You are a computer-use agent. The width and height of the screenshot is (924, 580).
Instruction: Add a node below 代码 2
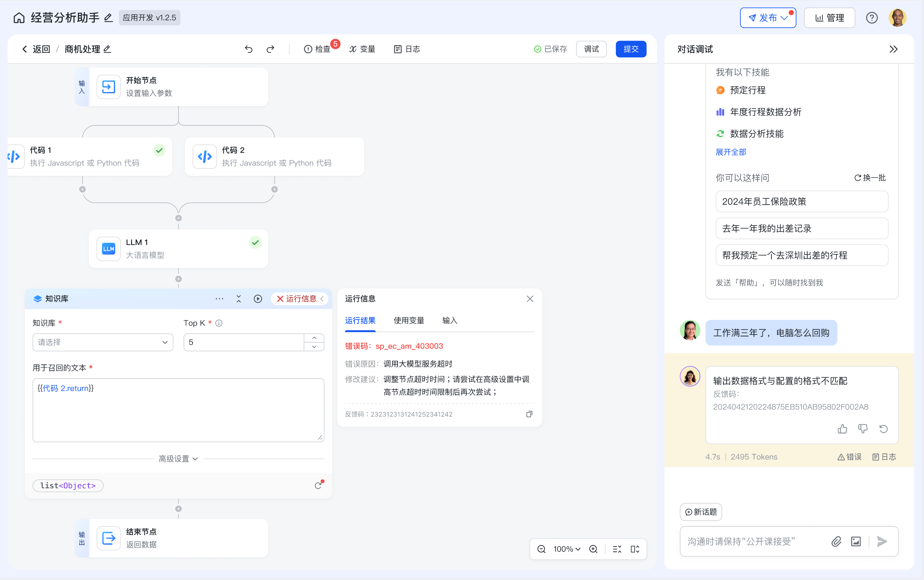(x=274, y=189)
